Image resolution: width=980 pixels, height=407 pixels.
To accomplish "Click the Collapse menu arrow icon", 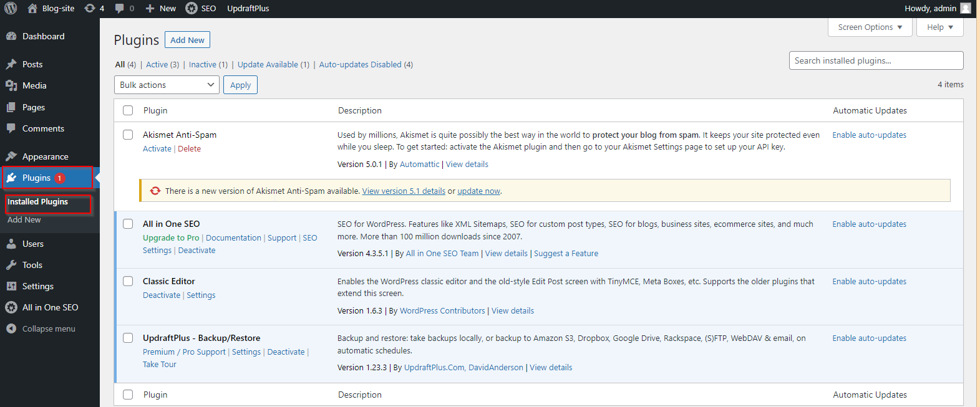I will (x=11, y=328).
